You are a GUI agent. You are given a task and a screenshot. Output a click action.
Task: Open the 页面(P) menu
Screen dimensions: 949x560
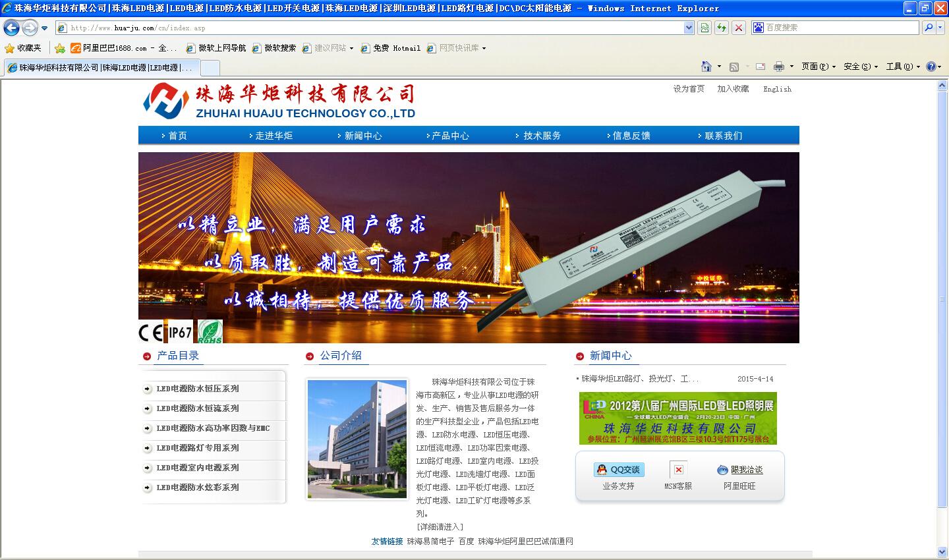pos(819,67)
